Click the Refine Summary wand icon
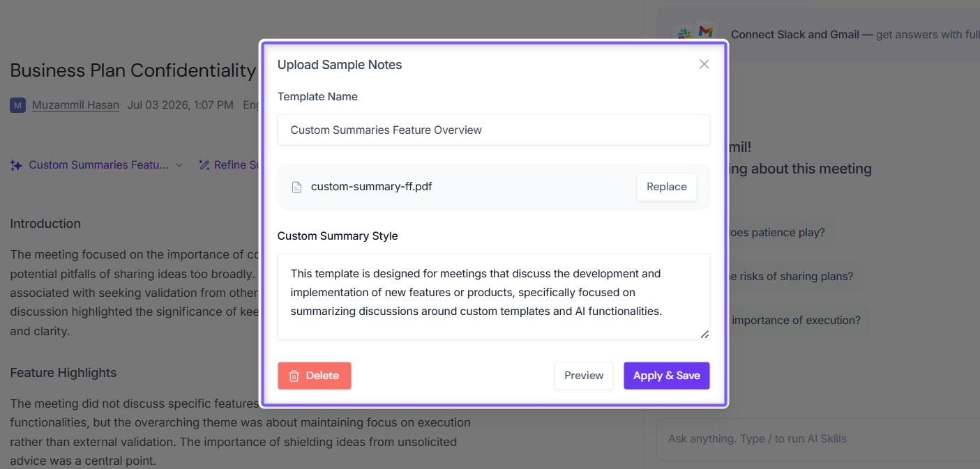Viewport: 980px width, 469px height. click(204, 165)
